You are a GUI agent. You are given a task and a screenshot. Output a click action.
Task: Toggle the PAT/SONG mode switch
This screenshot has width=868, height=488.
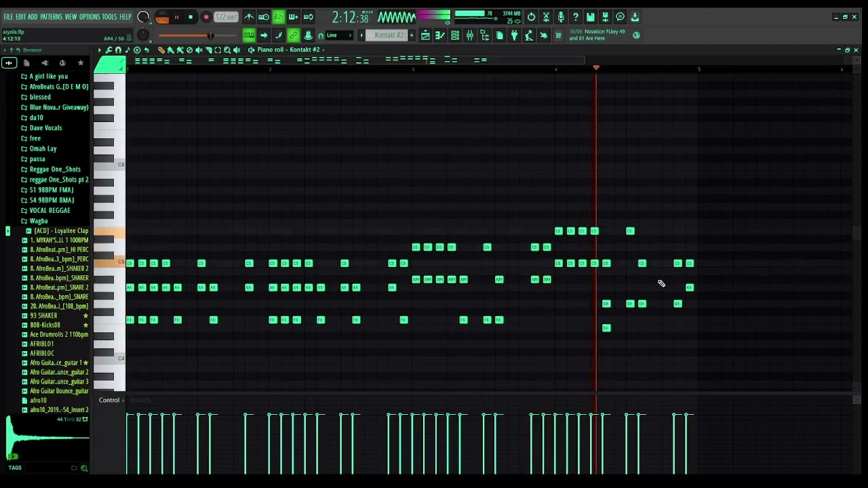click(x=162, y=17)
